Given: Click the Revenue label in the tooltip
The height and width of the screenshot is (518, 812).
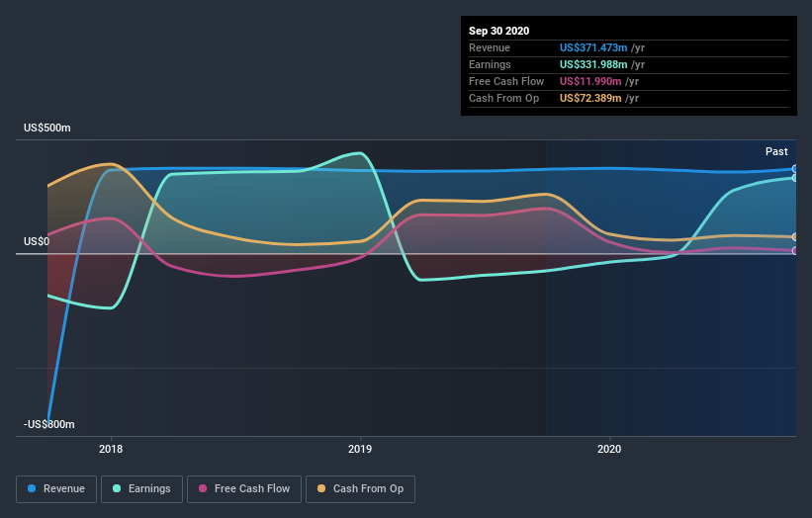Looking at the screenshot, I should tap(490, 47).
